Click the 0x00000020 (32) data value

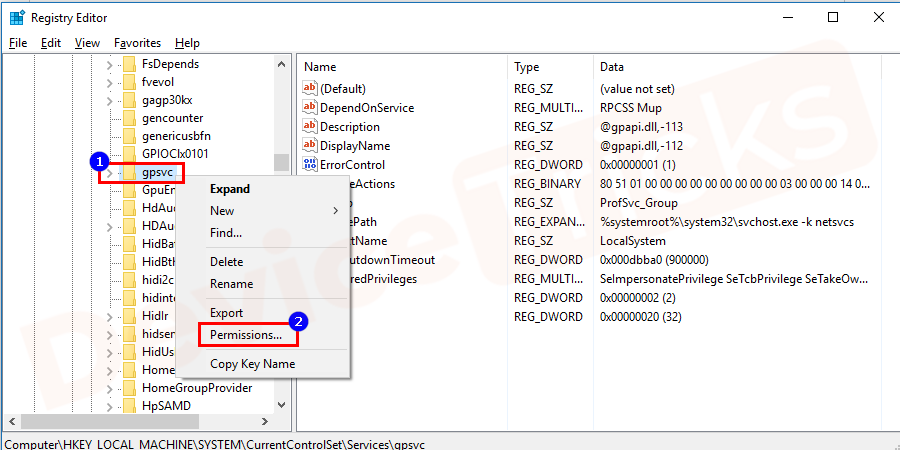coord(640,316)
